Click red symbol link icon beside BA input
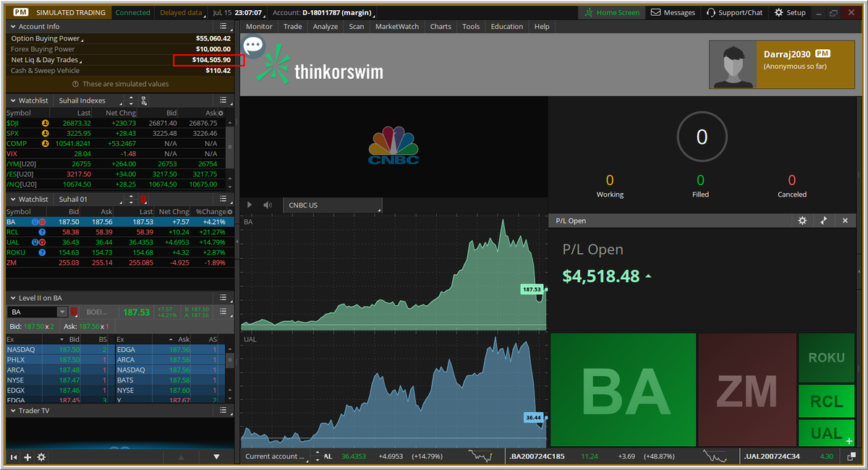The image size is (868, 470). tap(73, 312)
